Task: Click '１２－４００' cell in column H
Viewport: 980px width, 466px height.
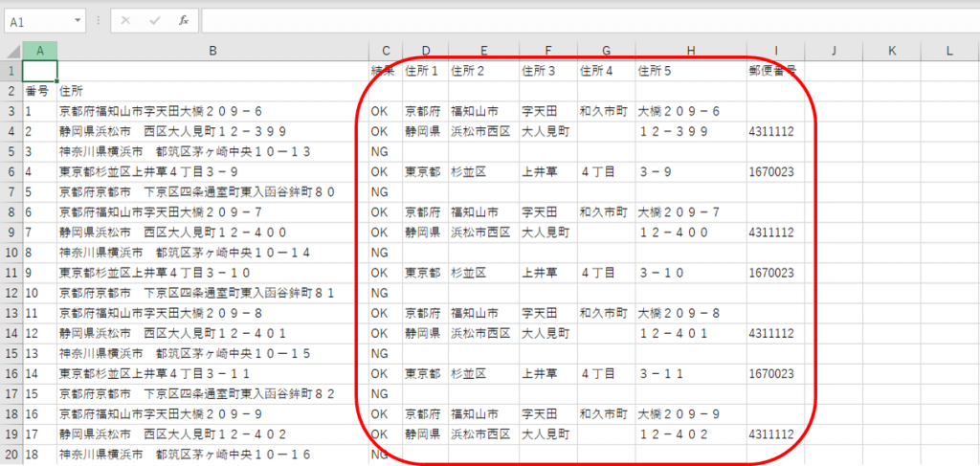Action: coord(691,233)
